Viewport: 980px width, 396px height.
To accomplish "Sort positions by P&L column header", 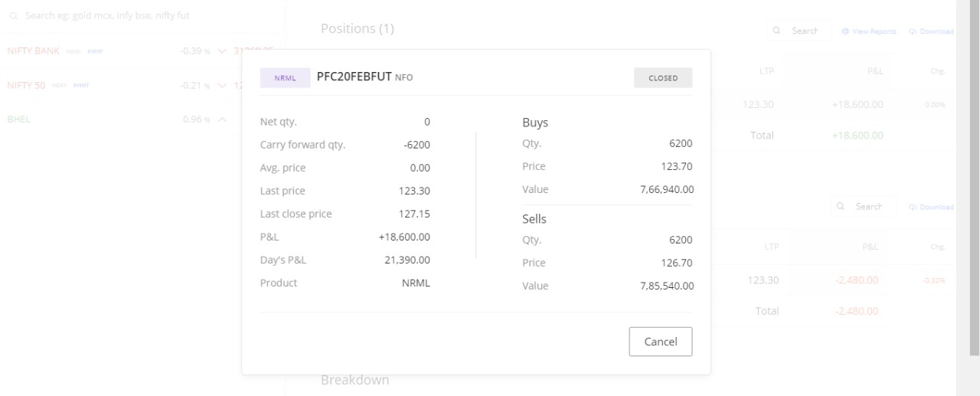I will (x=874, y=71).
